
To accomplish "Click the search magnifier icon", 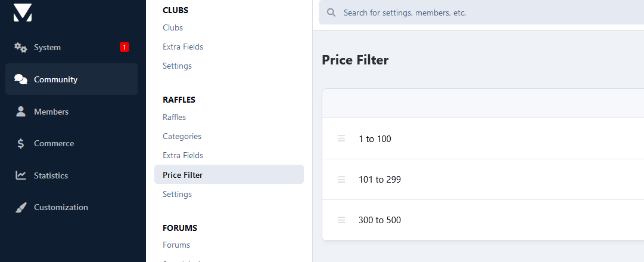I will [x=331, y=13].
